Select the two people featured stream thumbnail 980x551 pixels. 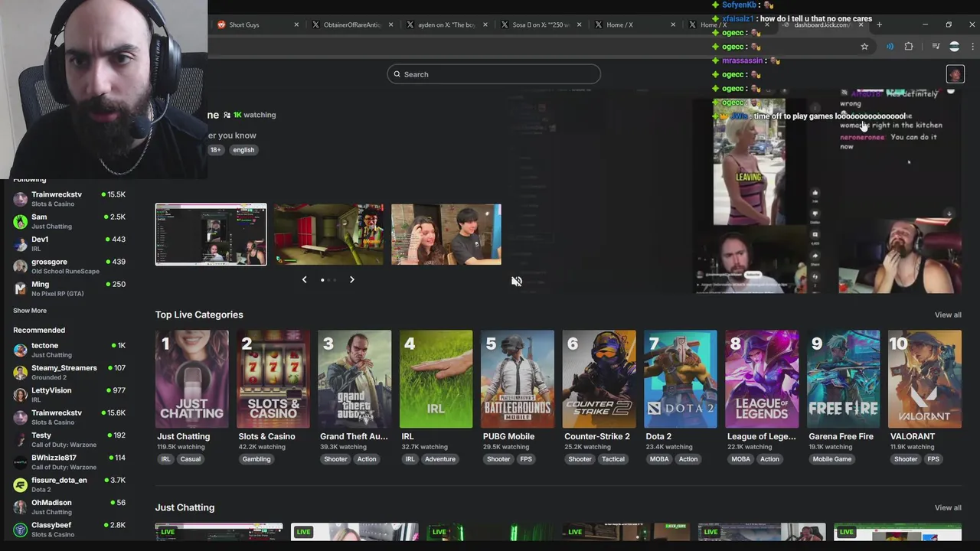coord(446,234)
